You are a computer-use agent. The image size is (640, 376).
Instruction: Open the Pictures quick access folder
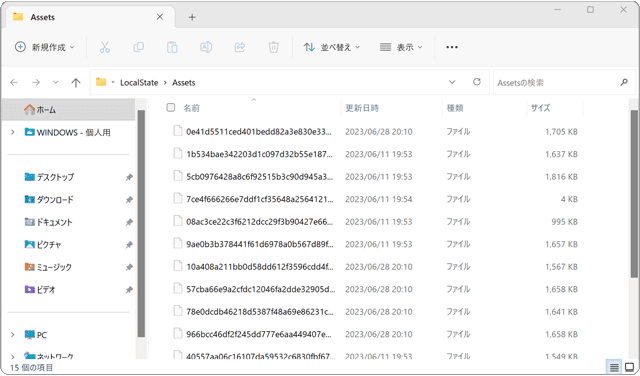43,245
